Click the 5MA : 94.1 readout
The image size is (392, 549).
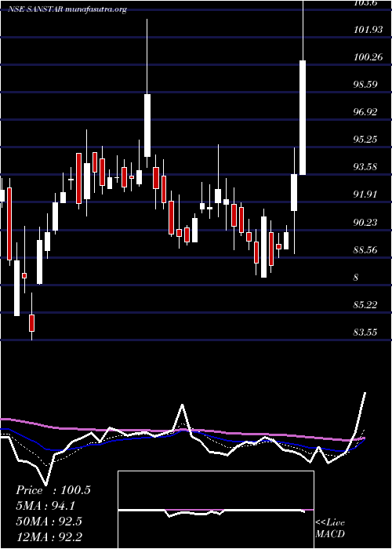point(45,505)
